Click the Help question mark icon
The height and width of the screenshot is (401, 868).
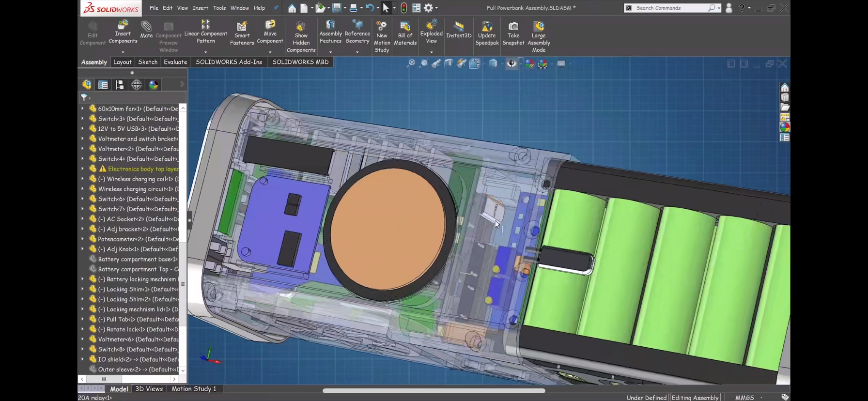[x=742, y=8]
